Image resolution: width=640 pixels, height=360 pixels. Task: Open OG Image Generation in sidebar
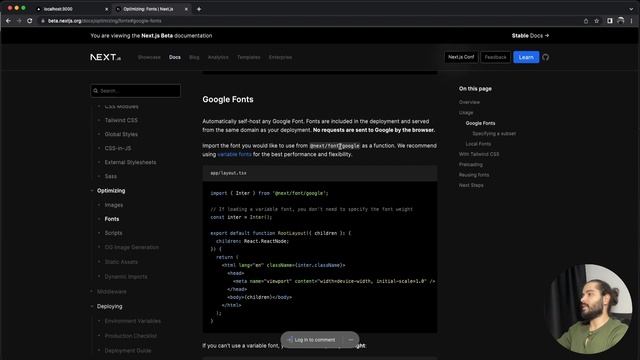tap(131, 247)
